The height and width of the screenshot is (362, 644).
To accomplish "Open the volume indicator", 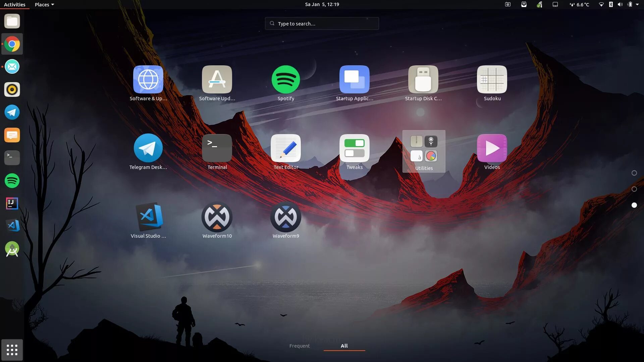I will 620,4.
